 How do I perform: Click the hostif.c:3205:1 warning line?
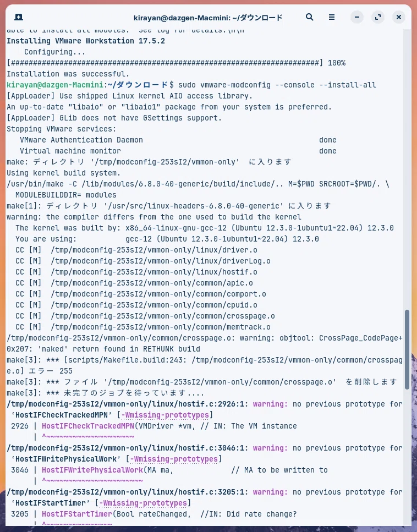205,492
